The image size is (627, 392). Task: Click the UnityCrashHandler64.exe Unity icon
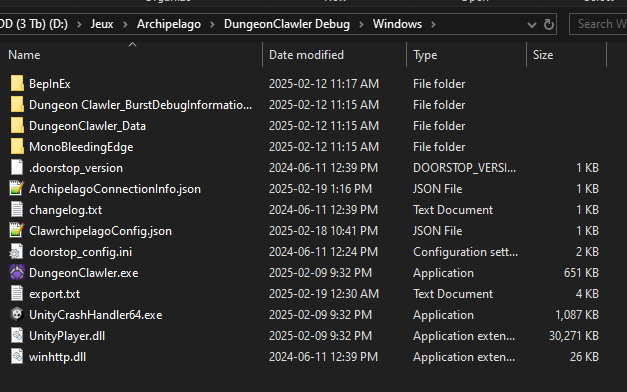17,315
